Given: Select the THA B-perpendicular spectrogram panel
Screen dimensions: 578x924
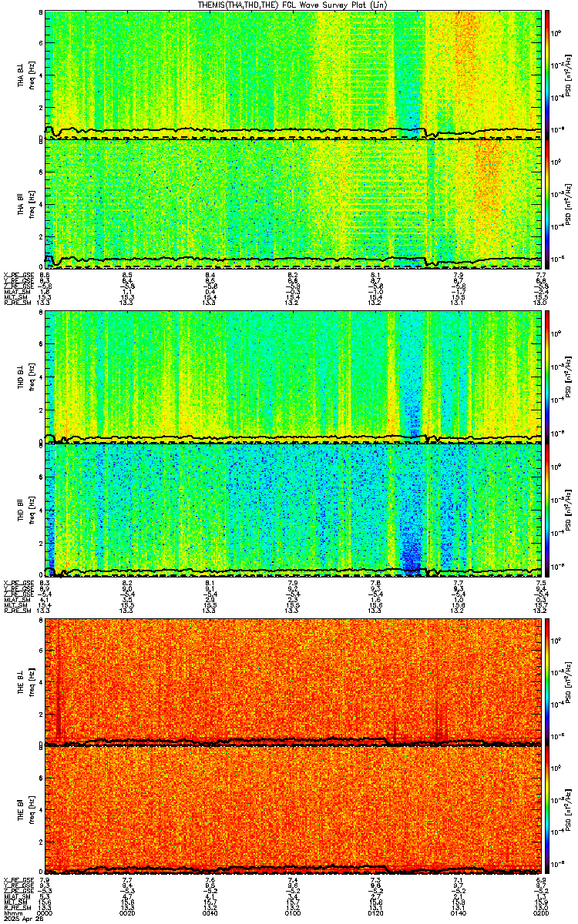Looking at the screenshot, I should (293, 75).
